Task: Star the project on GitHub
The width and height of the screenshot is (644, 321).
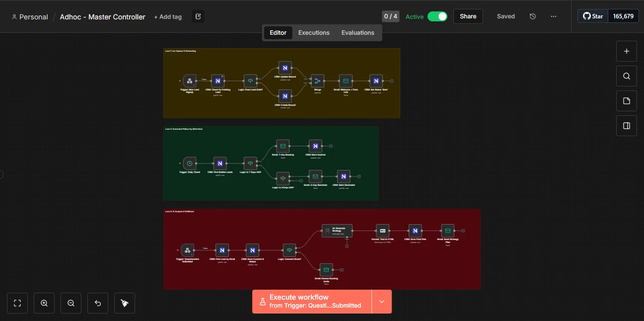Action: pyautogui.click(x=592, y=15)
